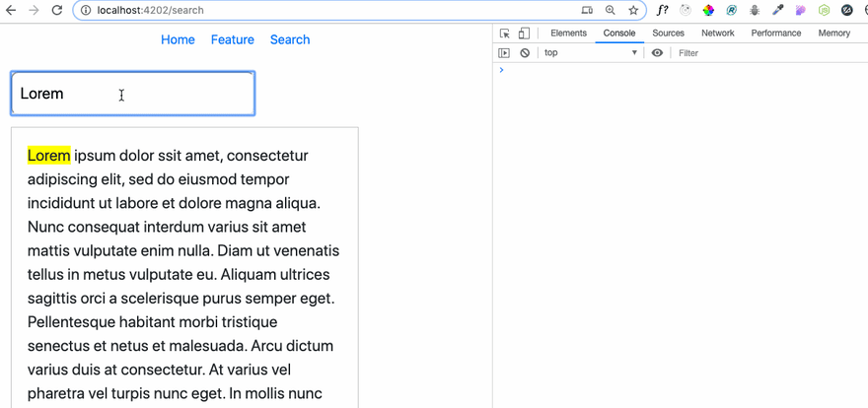Bookmark this page with the star icon
868x408 pixels.
pos(633,10)
